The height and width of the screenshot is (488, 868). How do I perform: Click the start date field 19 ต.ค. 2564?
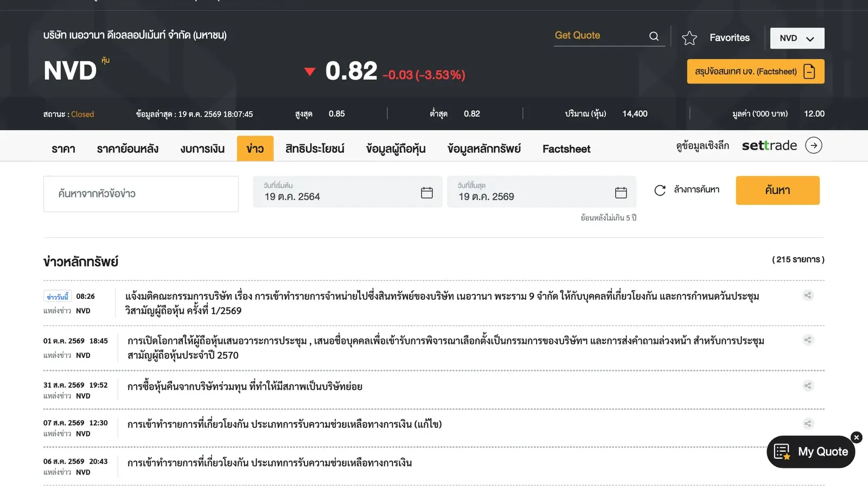coord(348,192)
